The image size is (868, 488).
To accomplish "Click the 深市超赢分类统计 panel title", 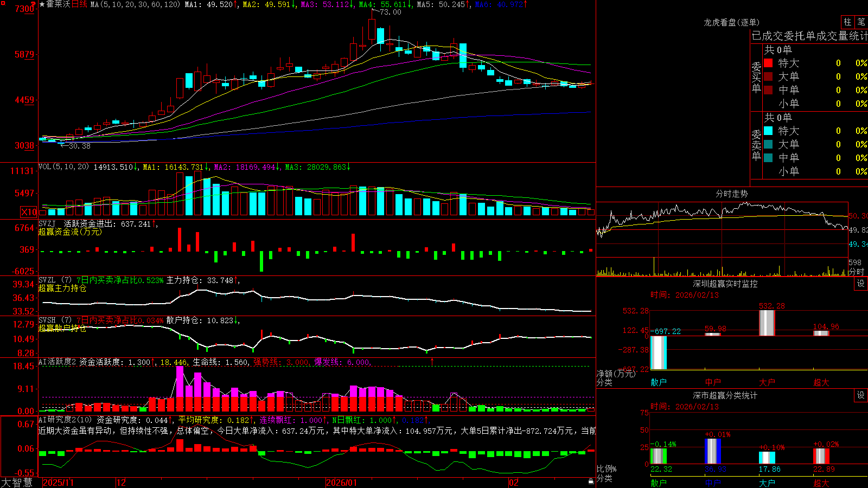I will pyautogui.click(x=725, y=395).
